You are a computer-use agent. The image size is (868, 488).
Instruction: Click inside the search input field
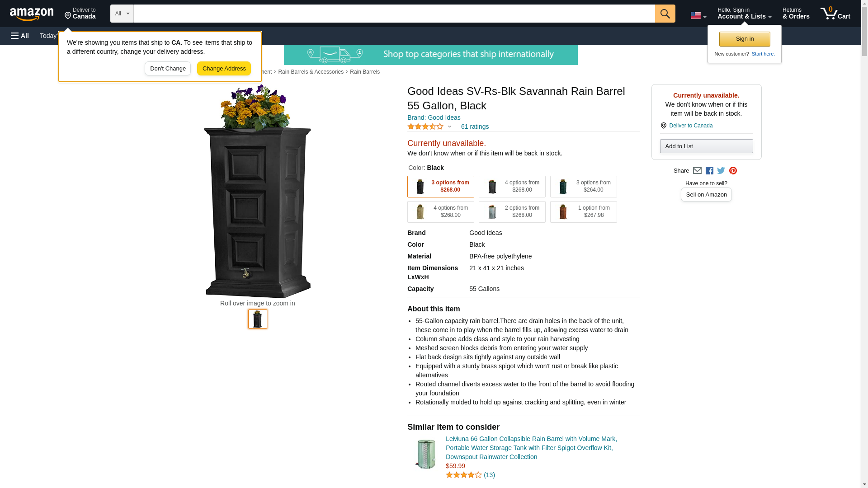[394, 14]
